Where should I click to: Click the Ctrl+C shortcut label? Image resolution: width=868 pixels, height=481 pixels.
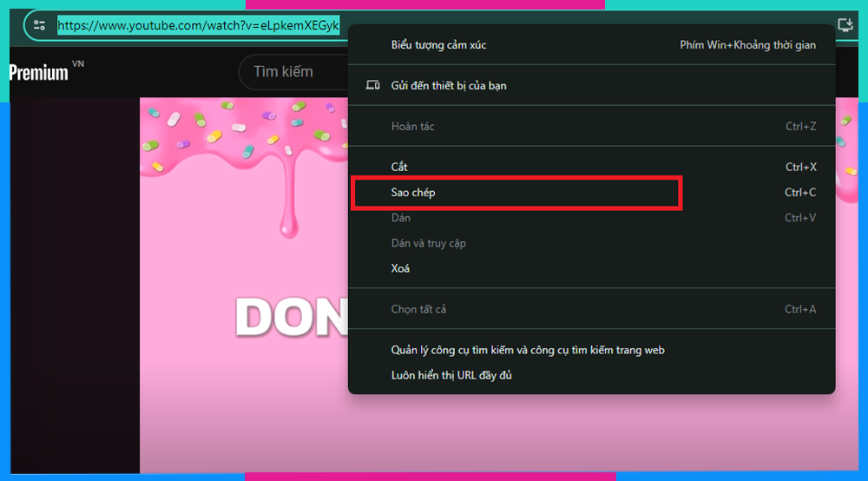pyautogui.click(x=800, y=193)
